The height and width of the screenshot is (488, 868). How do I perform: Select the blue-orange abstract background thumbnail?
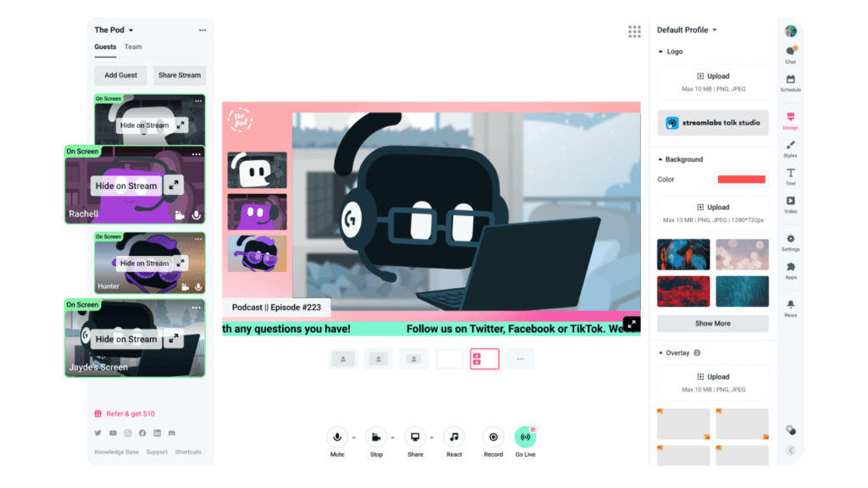pos(684,254)
